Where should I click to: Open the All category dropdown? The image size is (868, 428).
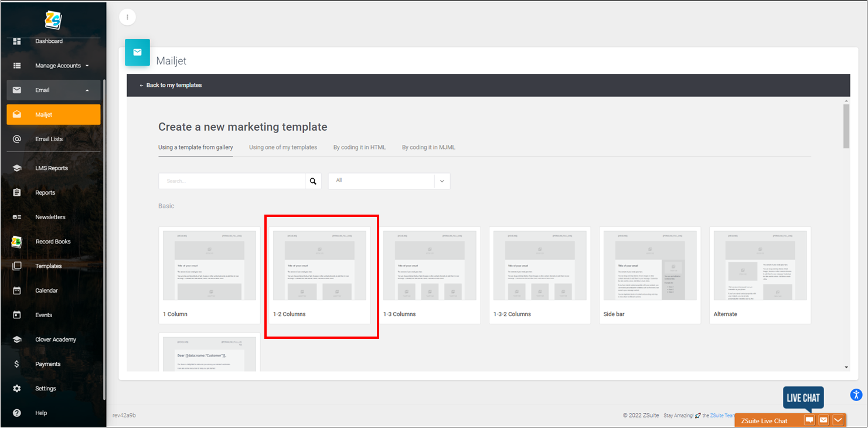click(389, 181)
